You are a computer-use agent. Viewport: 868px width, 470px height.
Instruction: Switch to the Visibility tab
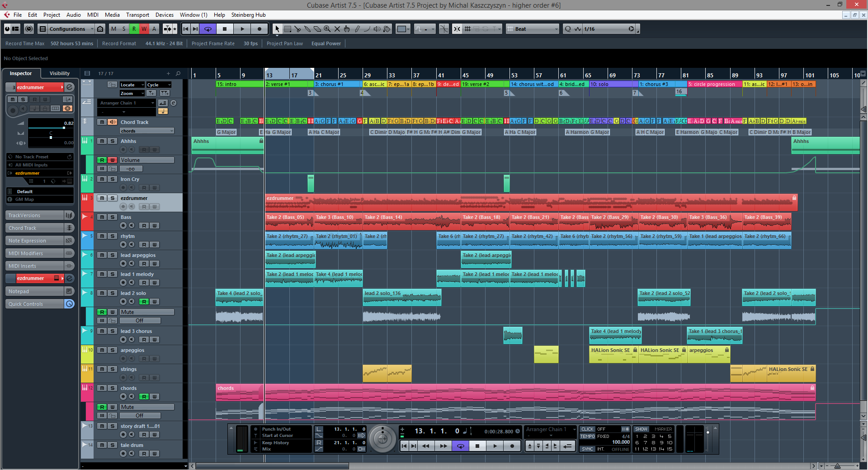coord(60,73)
